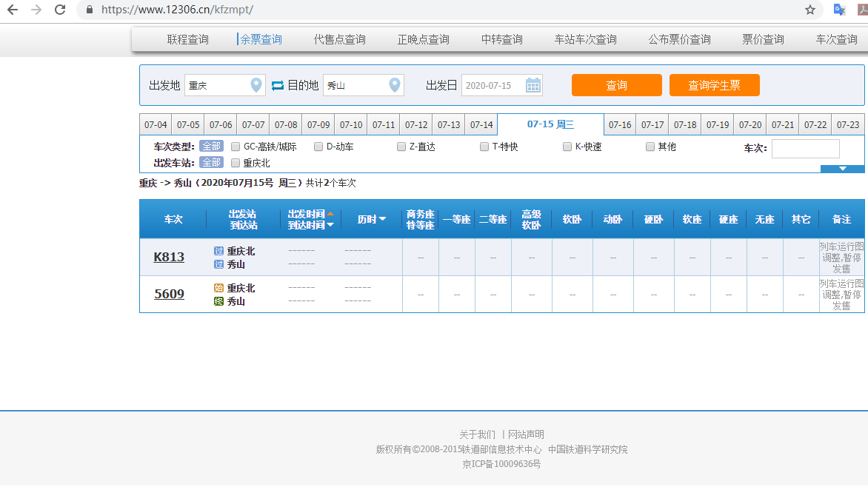The image size is (868, 504).
Task: Click the 硬卧 column header
Action: [x=653, y=220]
